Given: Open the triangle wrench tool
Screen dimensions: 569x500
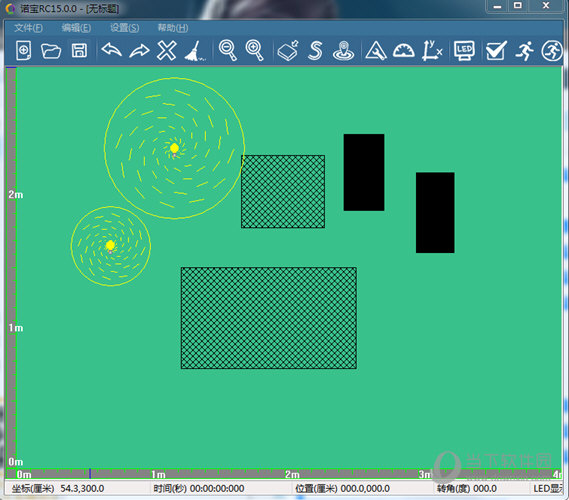Looking at the screenshot, I should (x=376, y=50).
